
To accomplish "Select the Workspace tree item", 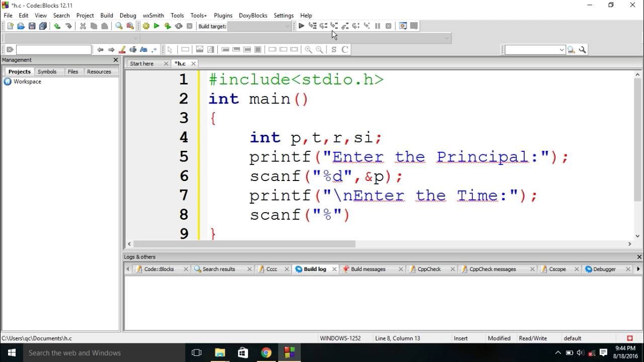I will (x=27, y=81).
